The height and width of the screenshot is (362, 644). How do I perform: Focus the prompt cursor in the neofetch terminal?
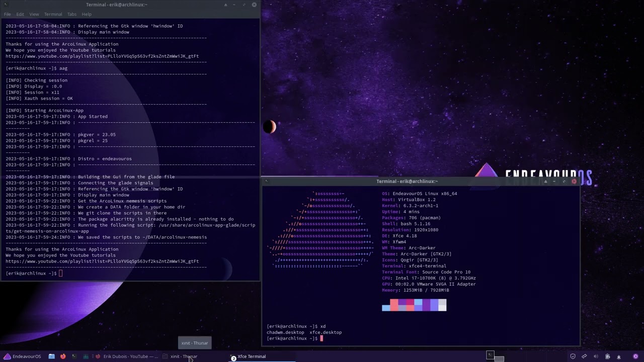point(321,338)
